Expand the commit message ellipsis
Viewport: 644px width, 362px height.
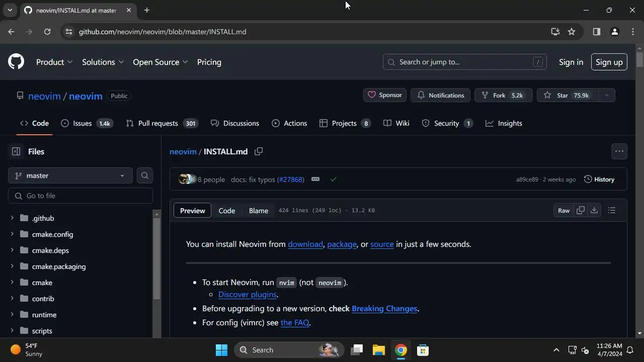[x=315, y=179]
